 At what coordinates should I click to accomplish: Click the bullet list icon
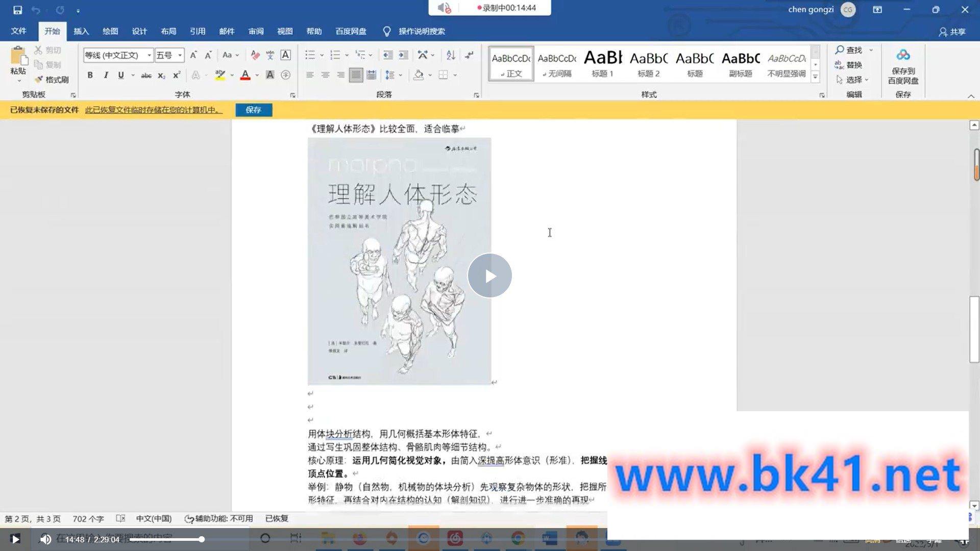tap(310, 55)
